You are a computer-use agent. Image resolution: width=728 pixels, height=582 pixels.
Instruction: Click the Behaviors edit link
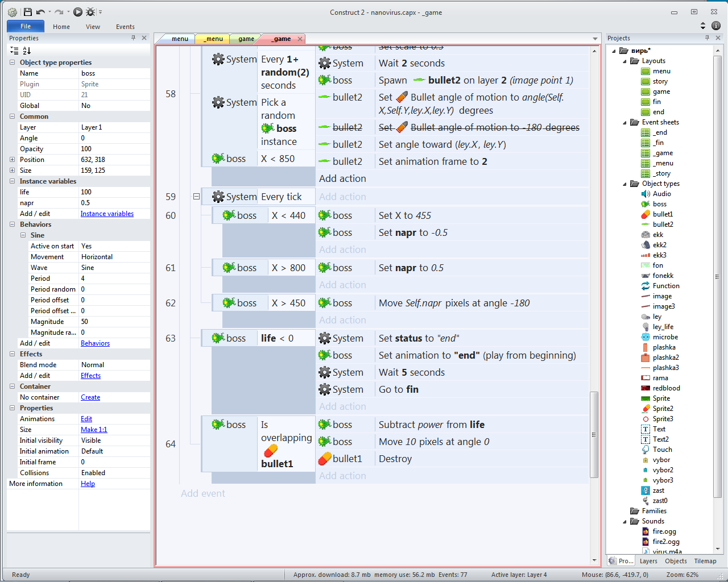[x=95, y=343]
